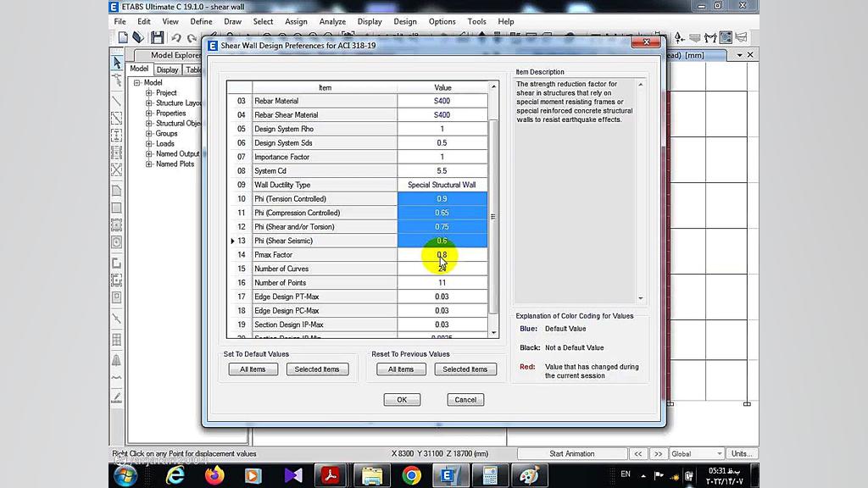Click the System Cd value 5.5
The image size is (868, 488).
point(442,171)
